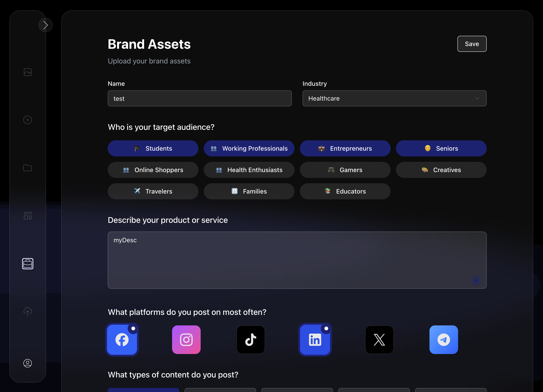
Task: Deselect the Facebook platform icon
Action: [x=122, y=339]
